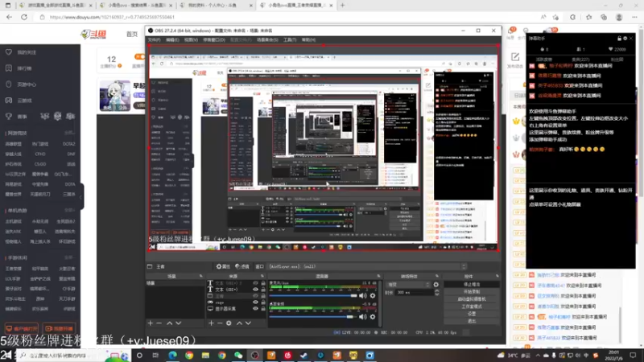This screenshot has height=362, width=644.
Task: Open Steam from the taskbar
Action: tap(304, 355)
